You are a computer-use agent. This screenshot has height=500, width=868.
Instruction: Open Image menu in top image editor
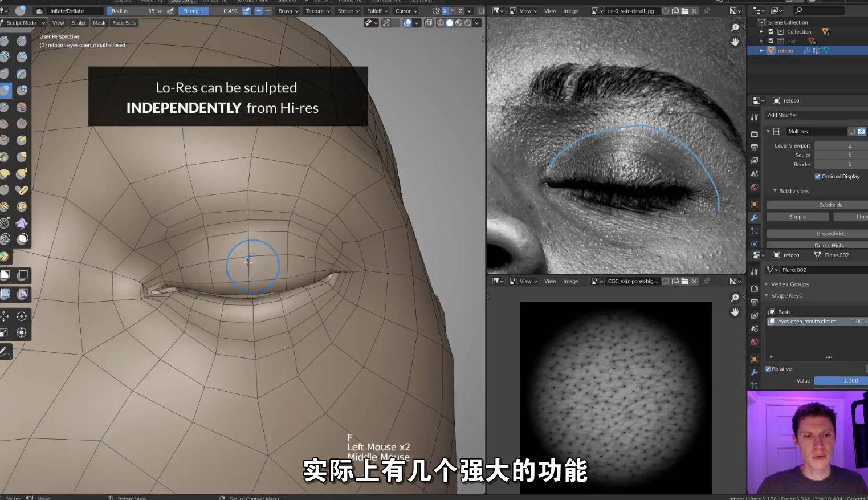pos(570,11)
